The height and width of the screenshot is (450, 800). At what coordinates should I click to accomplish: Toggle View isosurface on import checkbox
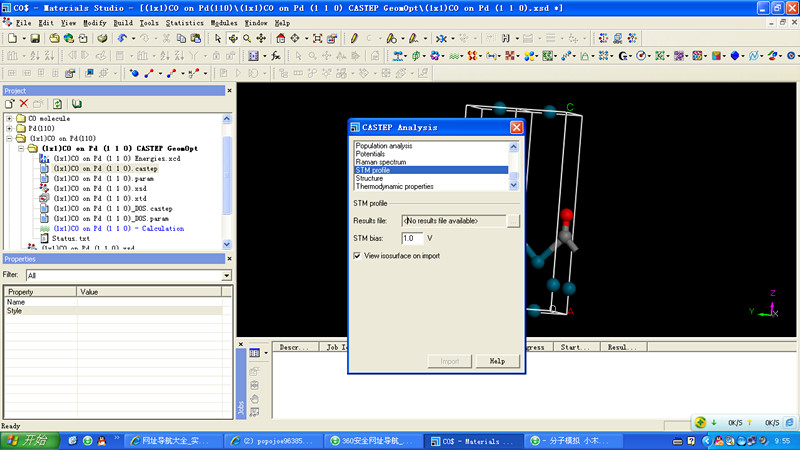[x=358, y=256]
